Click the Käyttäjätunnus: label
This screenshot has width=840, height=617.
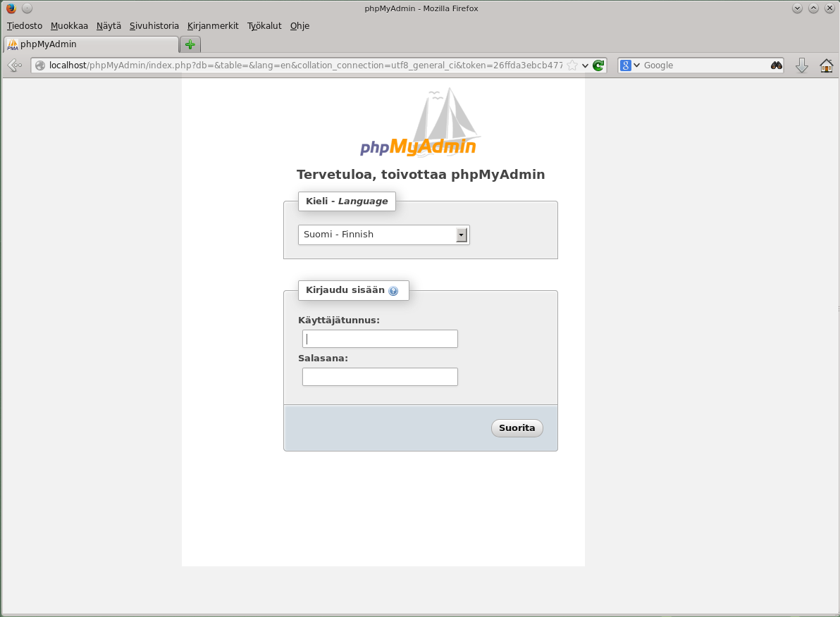tap(338, 320)
